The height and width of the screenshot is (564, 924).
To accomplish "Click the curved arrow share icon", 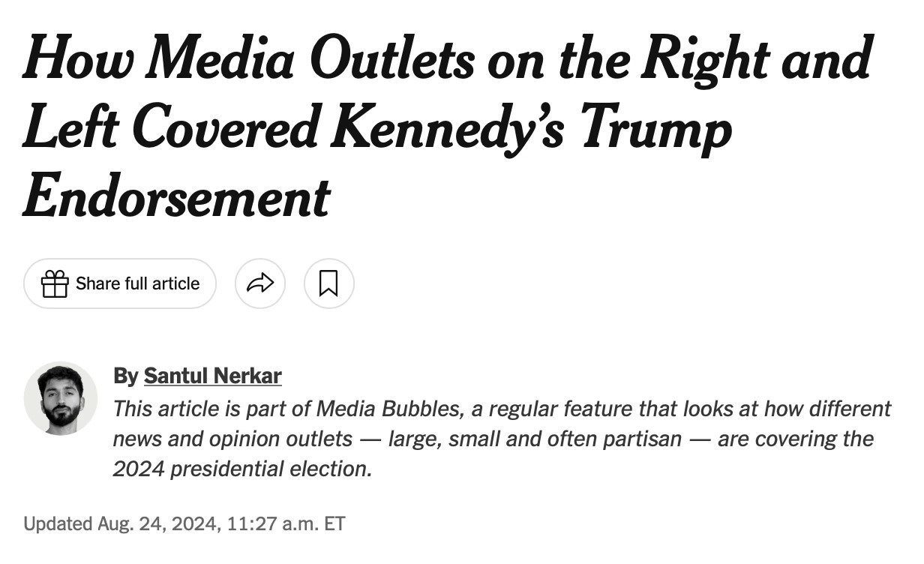I will [260, 283].
